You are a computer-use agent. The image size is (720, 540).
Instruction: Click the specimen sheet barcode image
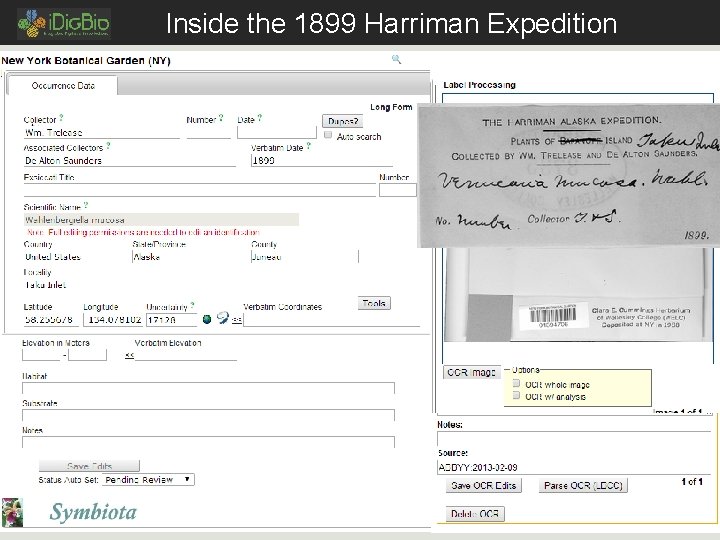[x=553, y=316]
